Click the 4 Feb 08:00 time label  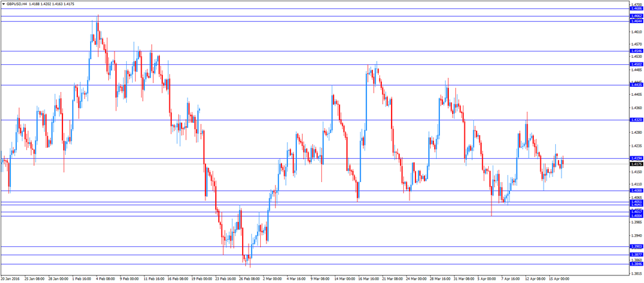tap(106, 278)
